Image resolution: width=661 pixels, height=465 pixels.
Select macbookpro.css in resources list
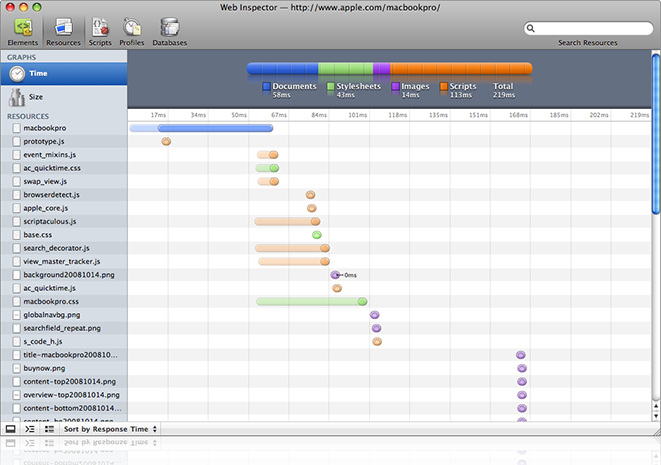(51, 301)
